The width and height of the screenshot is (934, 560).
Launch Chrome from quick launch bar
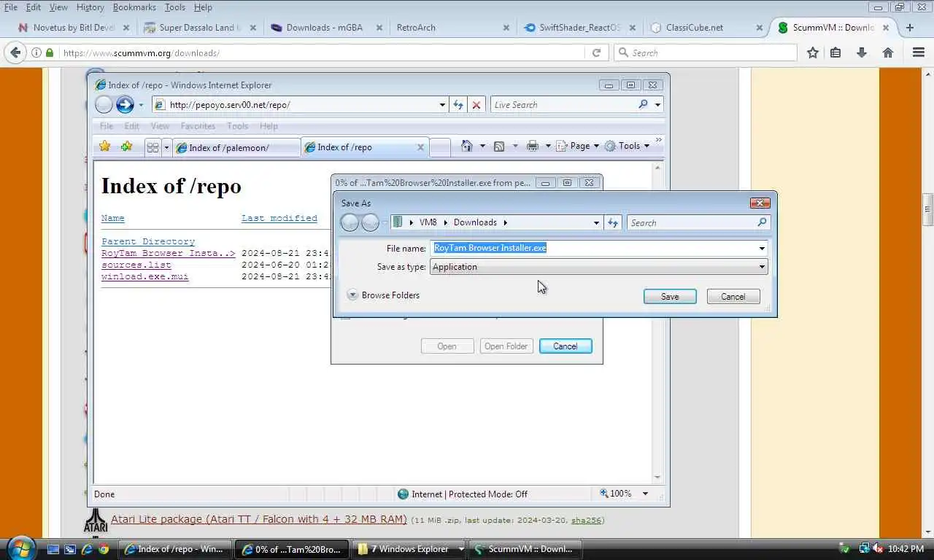(x=104, y=549)
